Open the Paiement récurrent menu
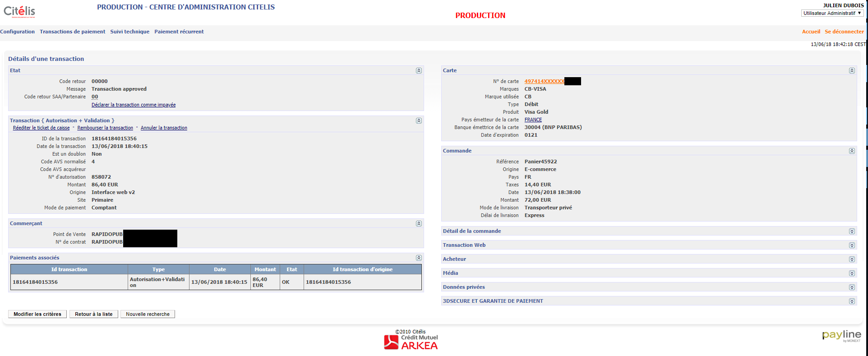Image resolution: width=868 pixels, height=356 pixels. pyautogui.click(x=179, y=32)
